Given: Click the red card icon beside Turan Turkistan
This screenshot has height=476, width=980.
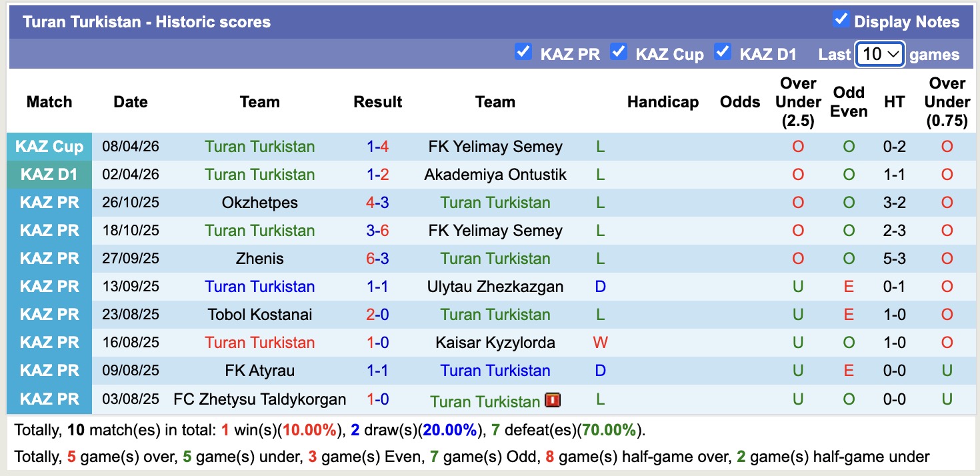Looking at the screenshot, I should pyautogui.click(x=553, y=400).
